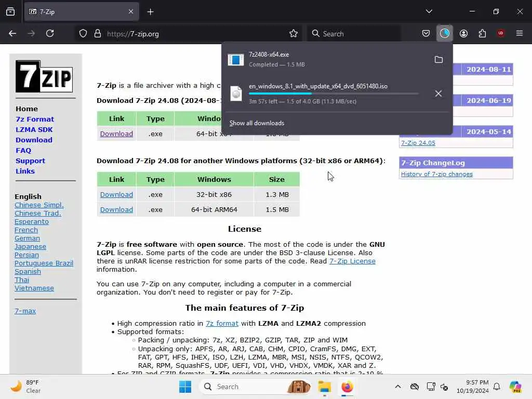Open the 7z Format page
The width and height of the screenshot is (532, 399).
click(x=35, y=119)
